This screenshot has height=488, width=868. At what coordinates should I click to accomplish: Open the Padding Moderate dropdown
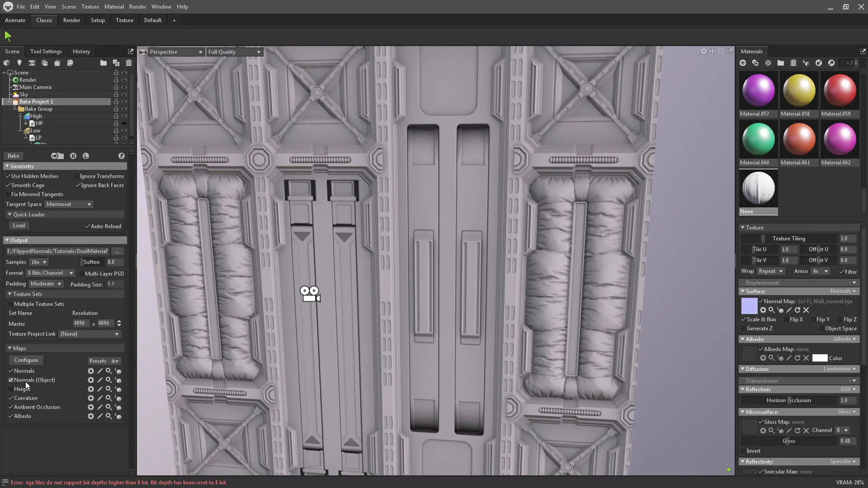click(46, 284)
